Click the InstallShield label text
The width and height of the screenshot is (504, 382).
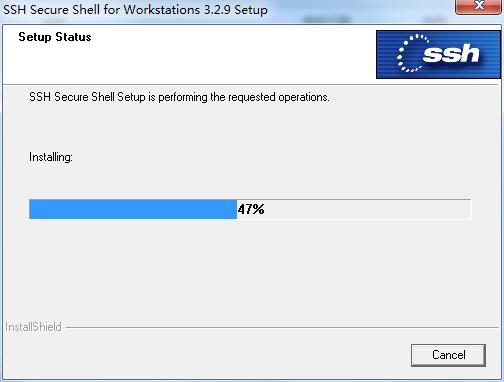[x=33, y=327]
